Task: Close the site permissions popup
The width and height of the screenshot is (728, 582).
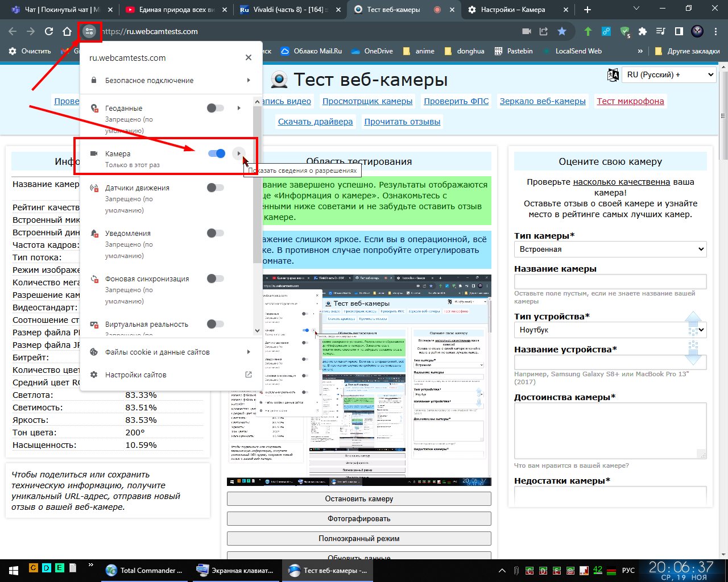Action: tap(248, 57)
